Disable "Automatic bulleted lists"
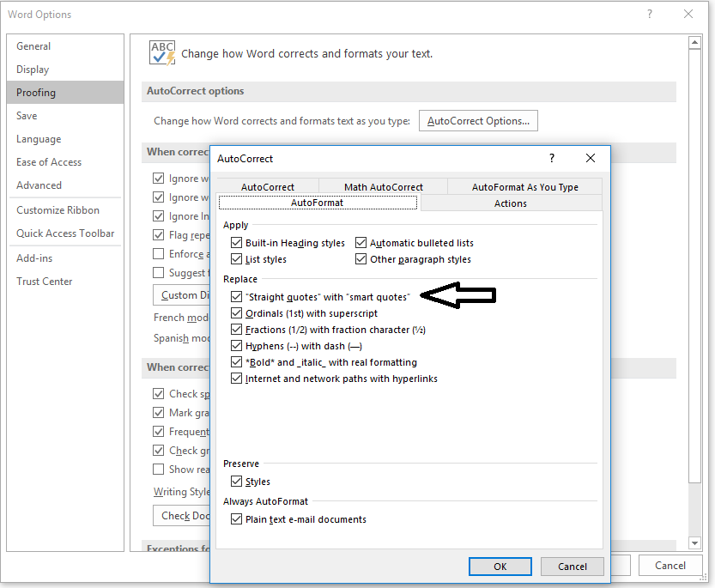This screenshot has height=588, width=715. pyautogui.click(x=361, y=242)
